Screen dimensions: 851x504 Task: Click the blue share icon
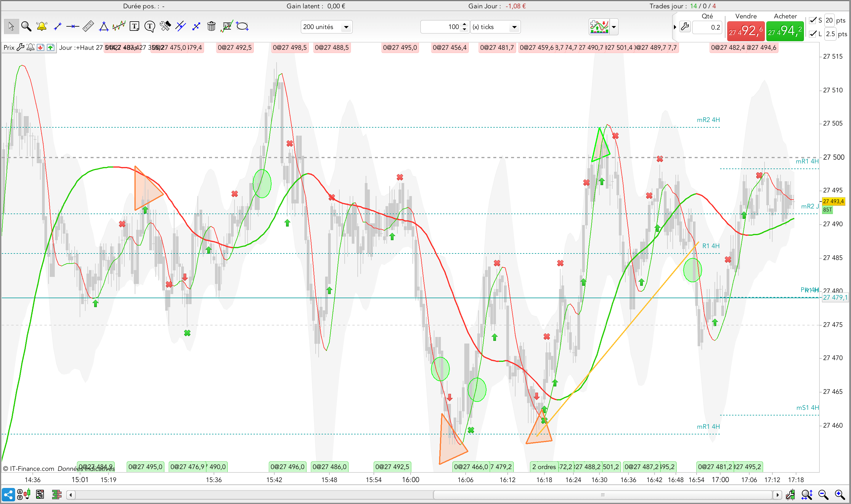click(8, 495)
